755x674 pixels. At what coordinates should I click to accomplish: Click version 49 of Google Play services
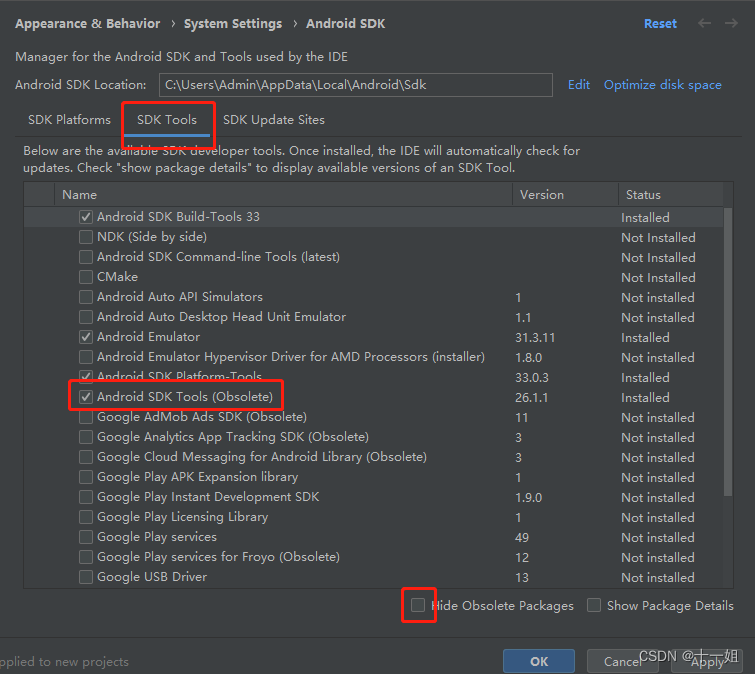click(522, 537)
